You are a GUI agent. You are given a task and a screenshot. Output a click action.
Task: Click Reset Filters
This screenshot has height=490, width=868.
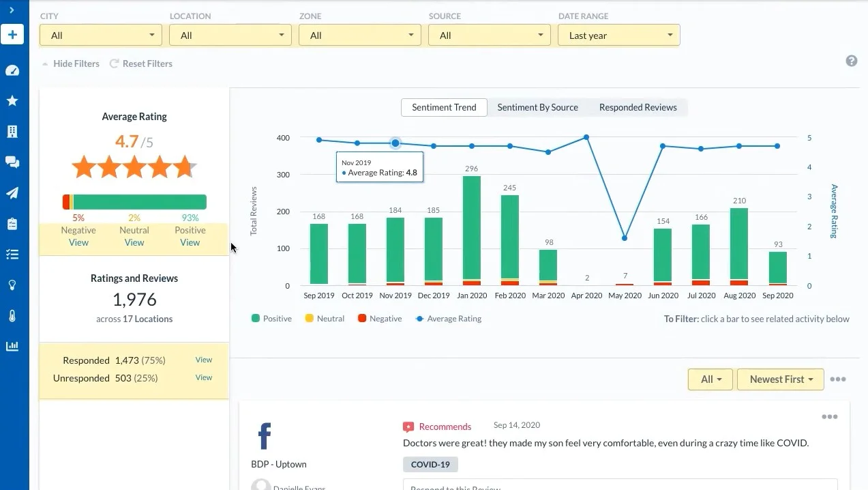[141, 63]
